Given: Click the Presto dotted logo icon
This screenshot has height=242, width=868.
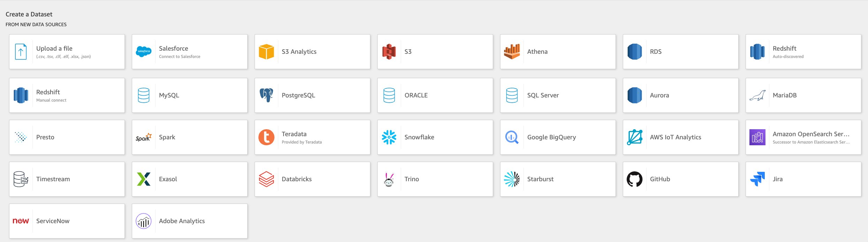Looking at the screenshot, I should 21,137.
